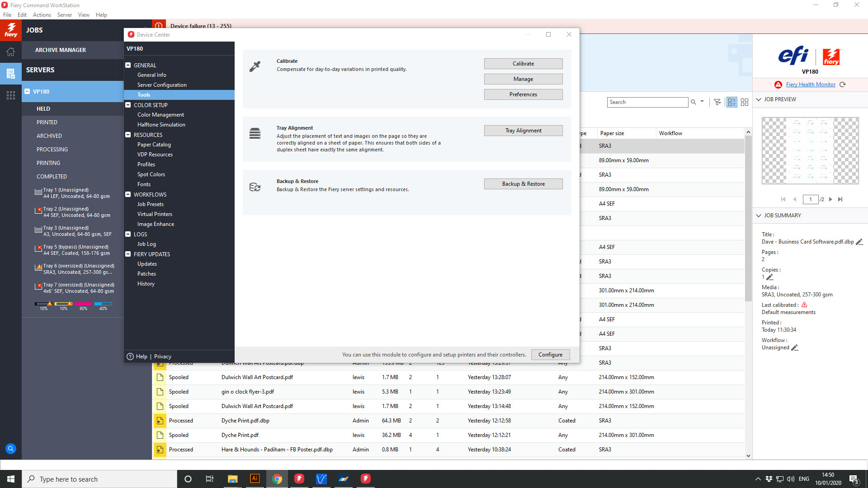Click the eyedropper Calibrate icon
This screenshot has width=868, height=488.
click(x=255, y=66)
